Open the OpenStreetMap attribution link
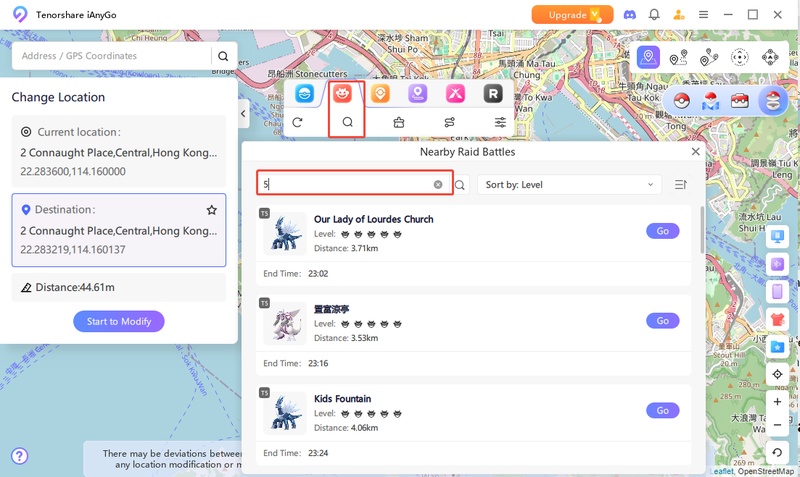This screenshot has width=800, height=477. pyautogui.click(x=765, y=472)
